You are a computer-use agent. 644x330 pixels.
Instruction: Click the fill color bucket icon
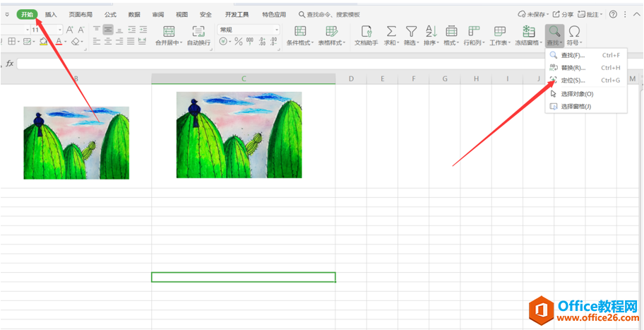43,42
